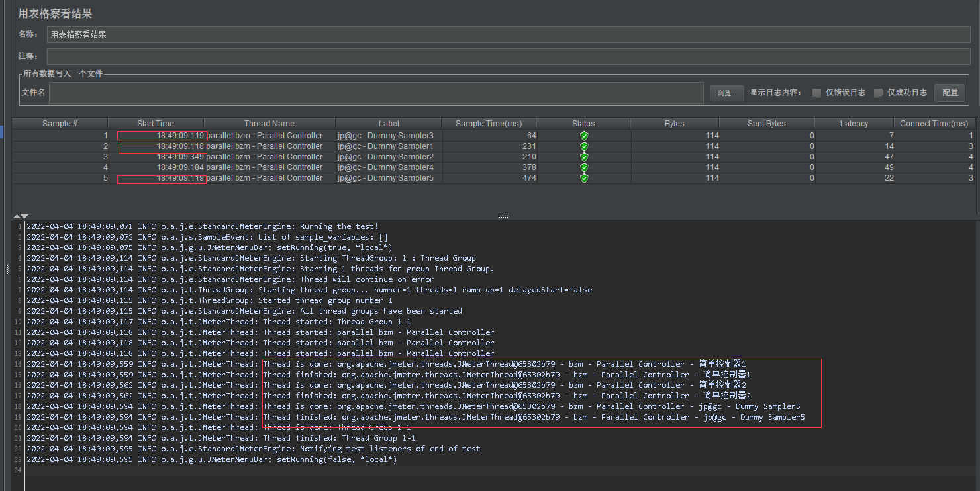
Task: Click the 名称 input field
Action: point(509,34)
